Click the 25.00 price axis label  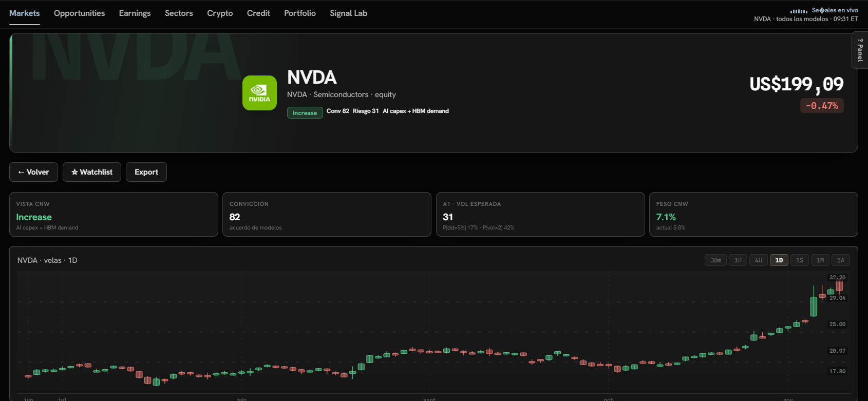click(837, 324)
